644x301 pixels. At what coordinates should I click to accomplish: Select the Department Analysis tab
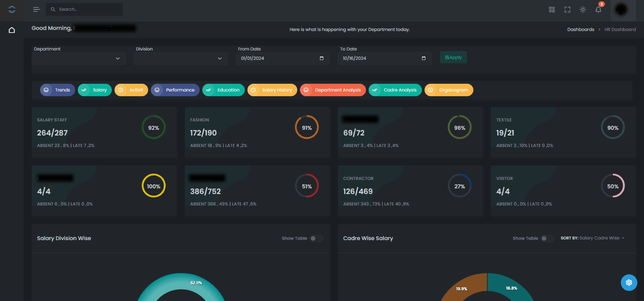click(333, 90)
